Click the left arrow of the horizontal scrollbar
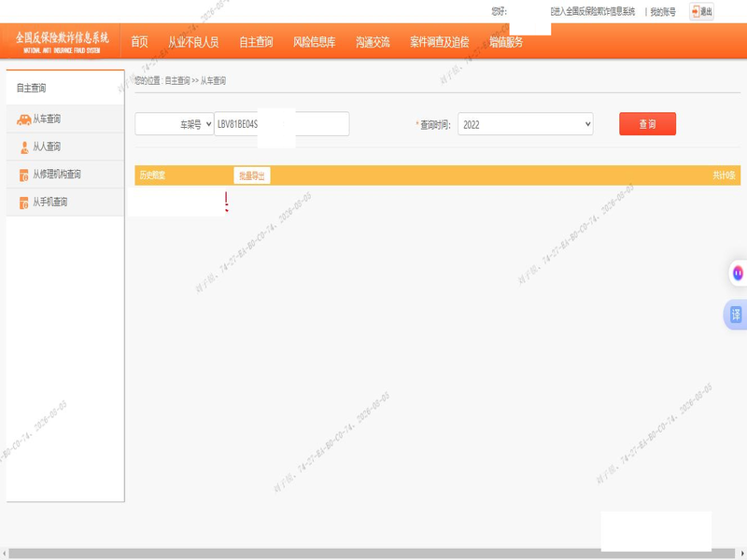The width and height of the screenshot is (747, 560). [4, 553]
